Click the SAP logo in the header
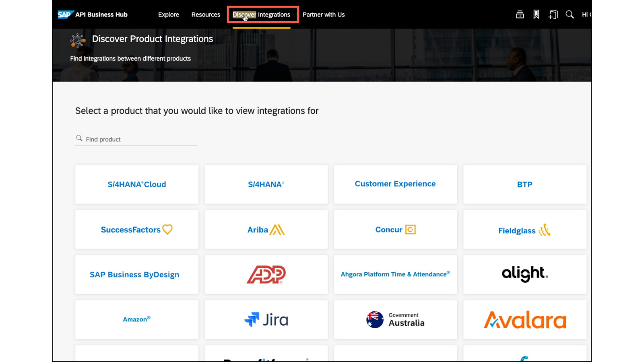The width and height of the screenshot is (644, 362). (66, 14)
